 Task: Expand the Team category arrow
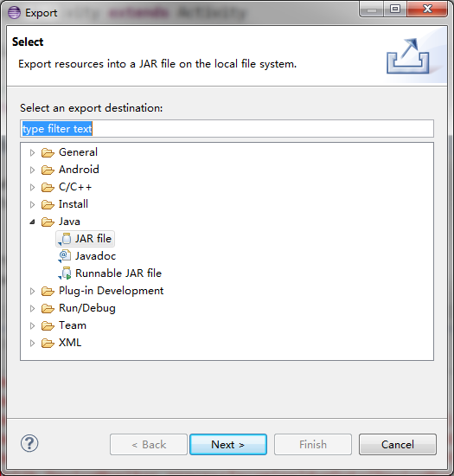point(32,325)
